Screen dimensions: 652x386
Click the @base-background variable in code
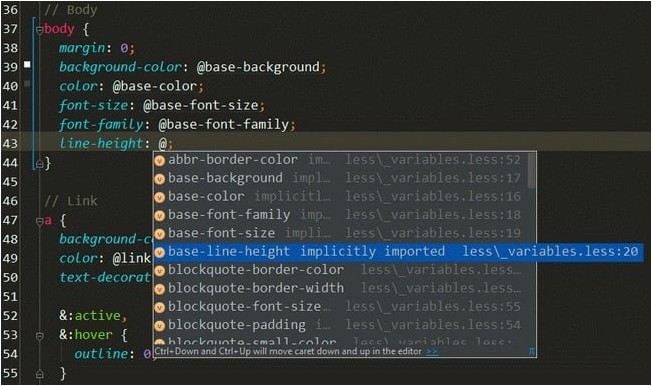point(258,67)
